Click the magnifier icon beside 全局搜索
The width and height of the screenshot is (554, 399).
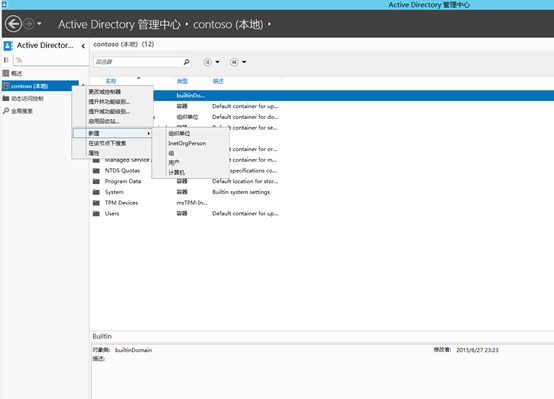click(x=6, y=111)
